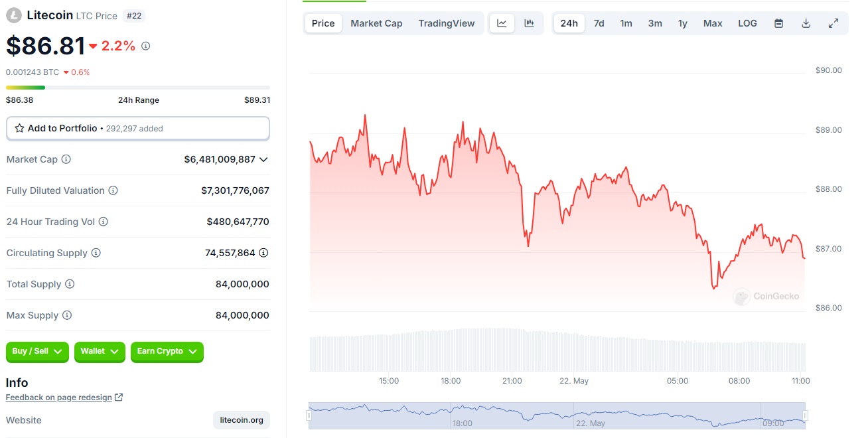
Task: Switch to the Market Cap tab
Action: [376, 23]
